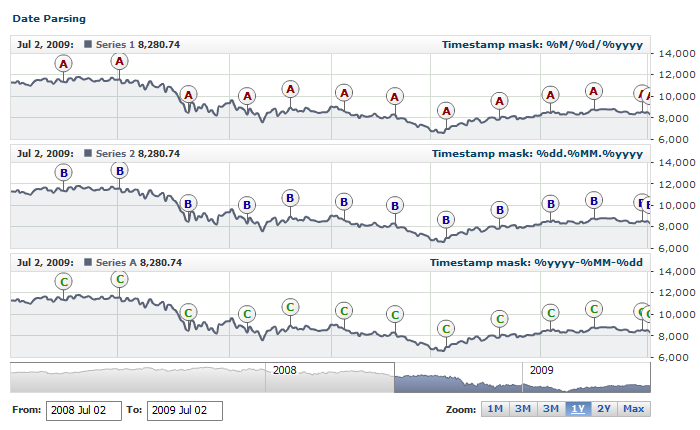Click the leftmost blue B event marker
Screen dimensions: 700x430
click(x=64, y=173)
